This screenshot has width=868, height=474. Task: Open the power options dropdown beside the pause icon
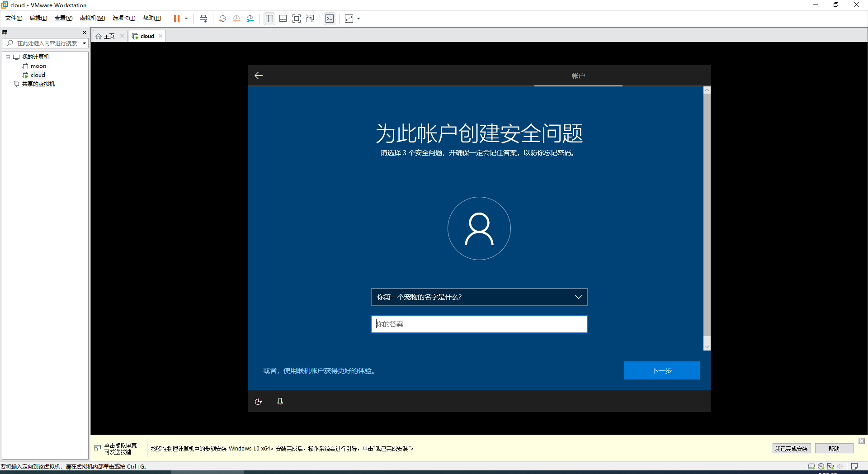tap(186, 19)
